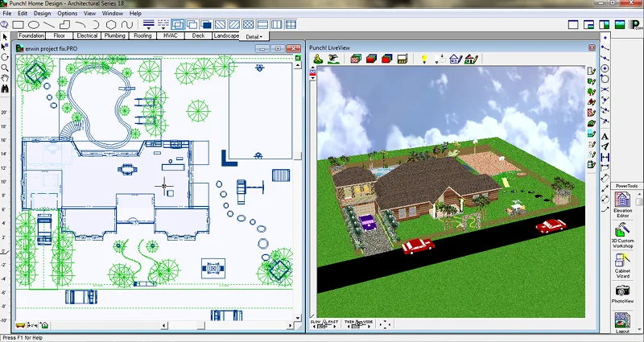Click LiveView colored house with pencil icon

(471, 59)
